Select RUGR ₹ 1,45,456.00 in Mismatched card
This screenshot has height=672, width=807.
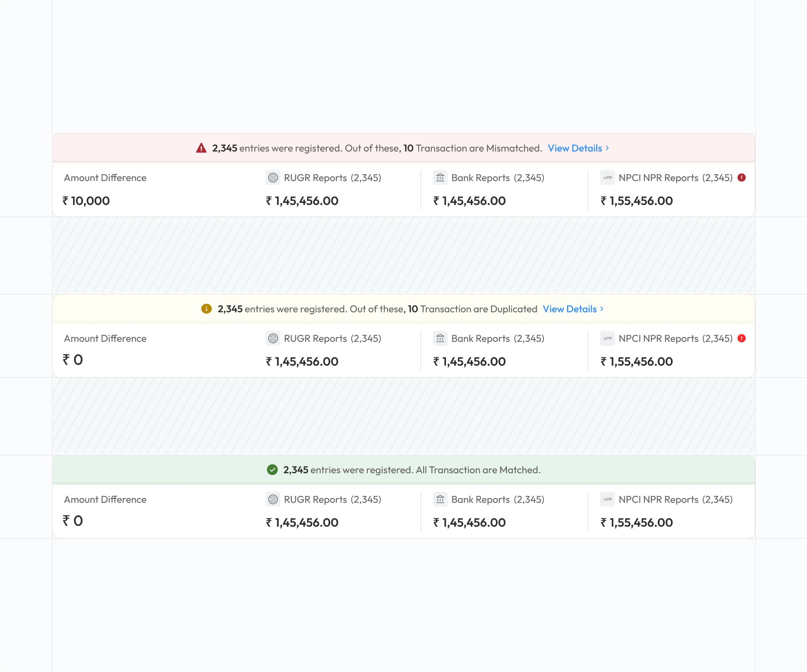[302, 201]
